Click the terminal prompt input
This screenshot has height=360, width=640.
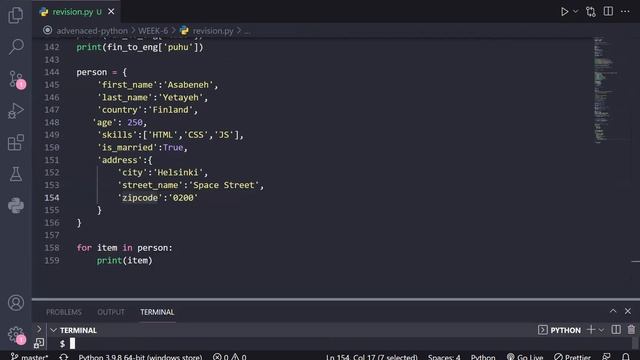click(x=72, y=344)
